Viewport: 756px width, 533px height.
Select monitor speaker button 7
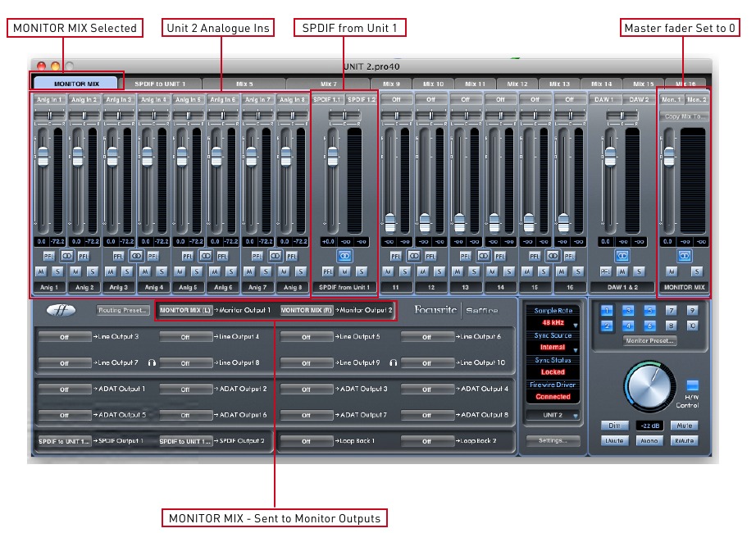coord(672,312)
